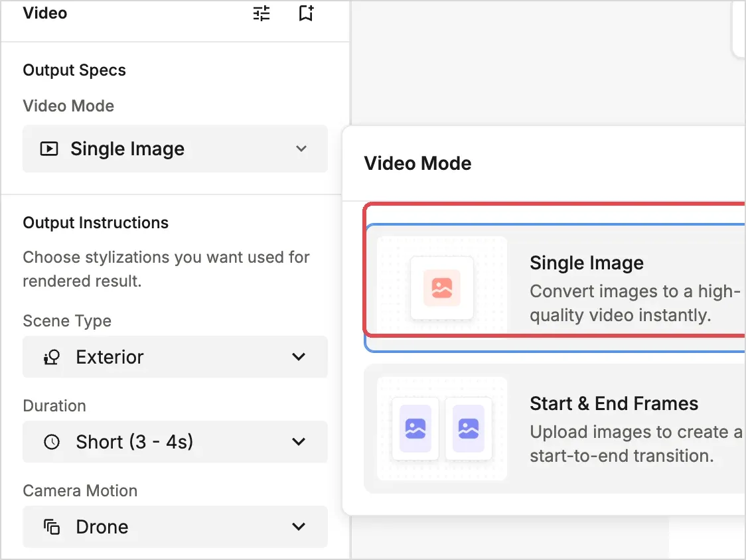Click the clock icon beside Short (3 - 4s)
The height and width of the screenshot is (560, 746).
51,442
